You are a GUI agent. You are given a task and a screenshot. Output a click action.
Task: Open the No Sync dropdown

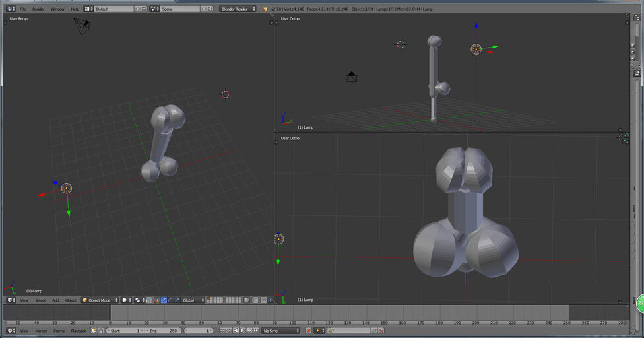click(281, 331)
